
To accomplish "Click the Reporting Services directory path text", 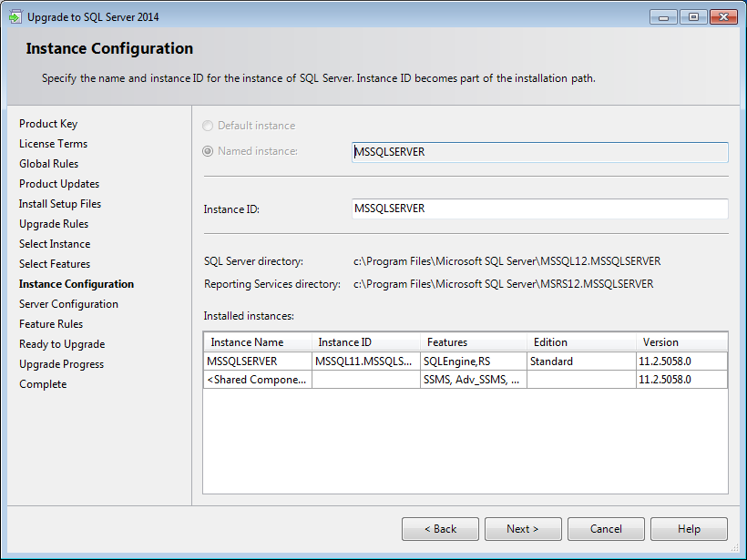I will coord(503,284).
